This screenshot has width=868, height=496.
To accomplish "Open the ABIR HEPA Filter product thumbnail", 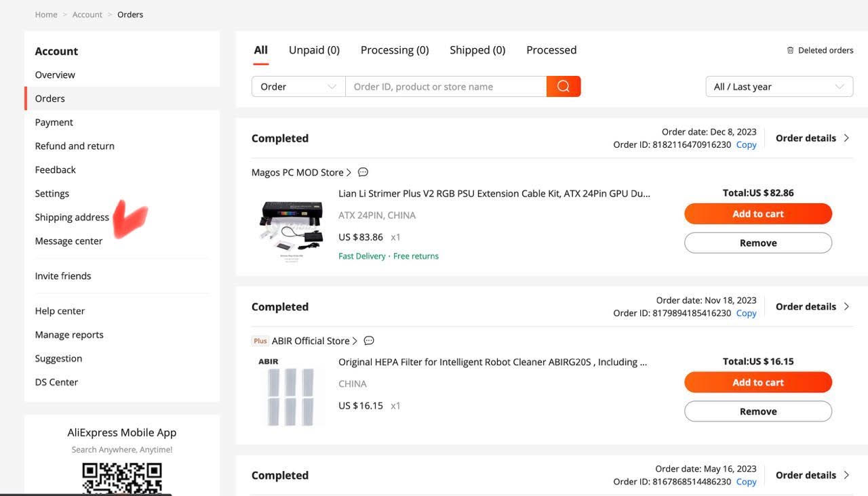I will point(292,393).
